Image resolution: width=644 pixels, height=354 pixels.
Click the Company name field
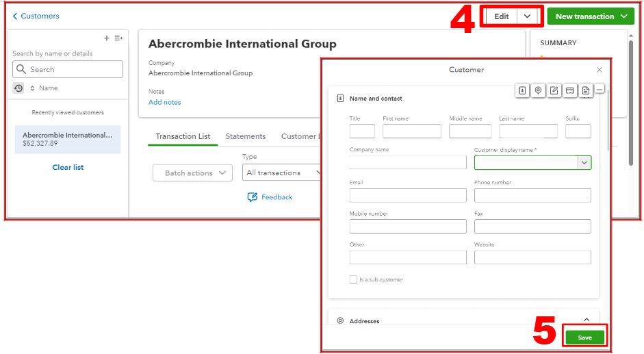[x=408, y=162]
